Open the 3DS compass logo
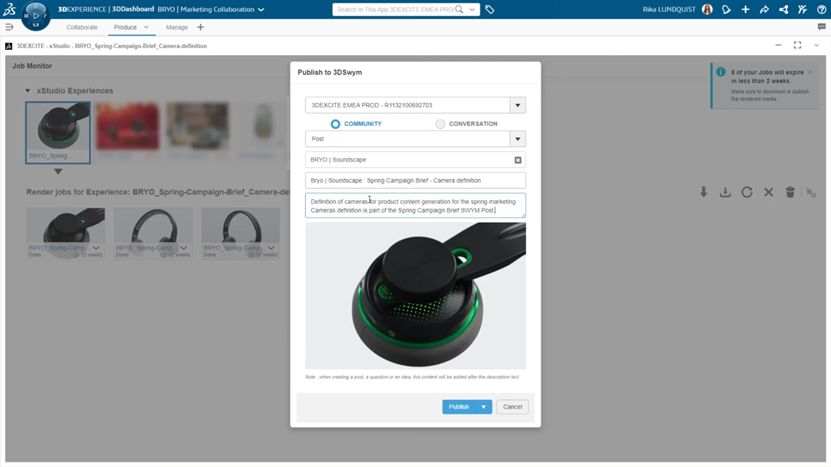 [x=10, y=9]
